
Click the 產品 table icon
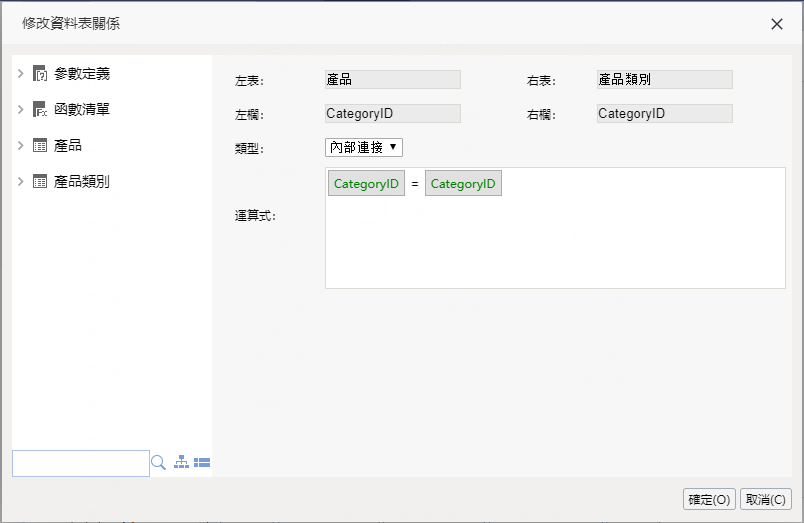click(40, 145)
